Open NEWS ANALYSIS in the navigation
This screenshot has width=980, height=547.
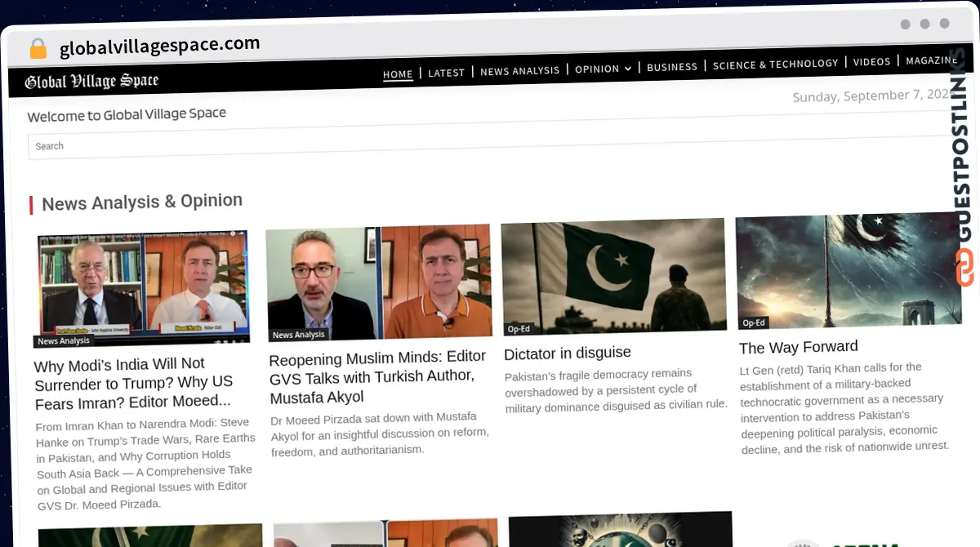(x=519, y=71)
